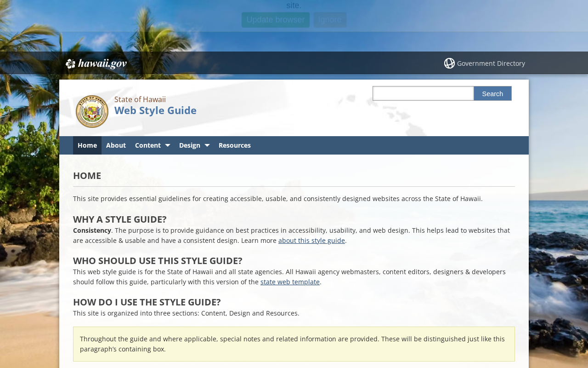The height and width of the screenshot is (368, 588).
Task: Click the 'HOW DO I USE THE STYLE GUIDE?' heading
Action: point(147,302)
